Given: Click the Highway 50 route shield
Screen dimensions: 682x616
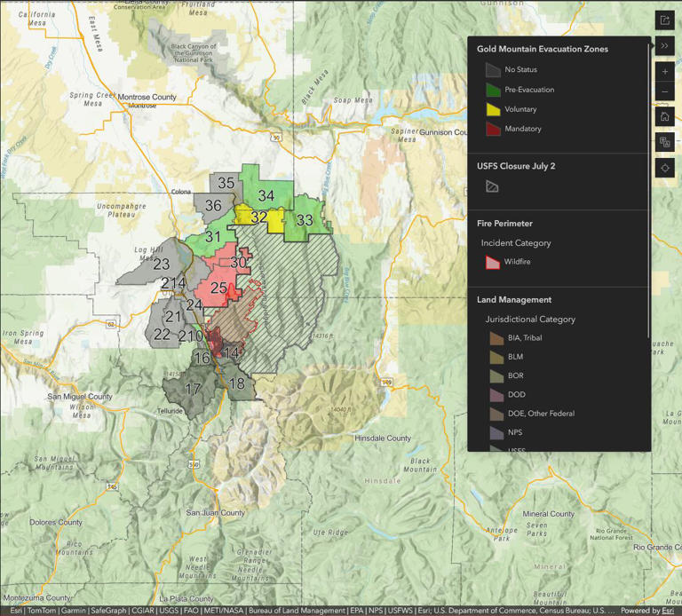Looking at the screenshot, I should (276, 138).
